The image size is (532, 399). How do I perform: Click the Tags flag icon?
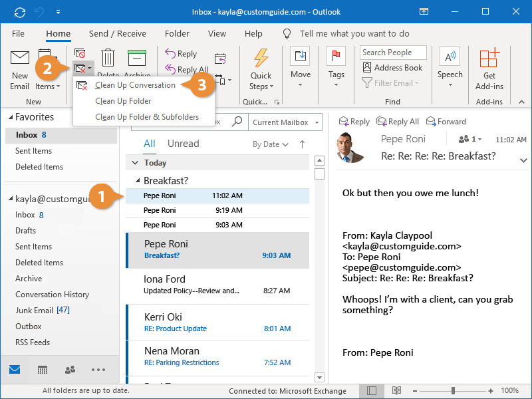(336, 56)
